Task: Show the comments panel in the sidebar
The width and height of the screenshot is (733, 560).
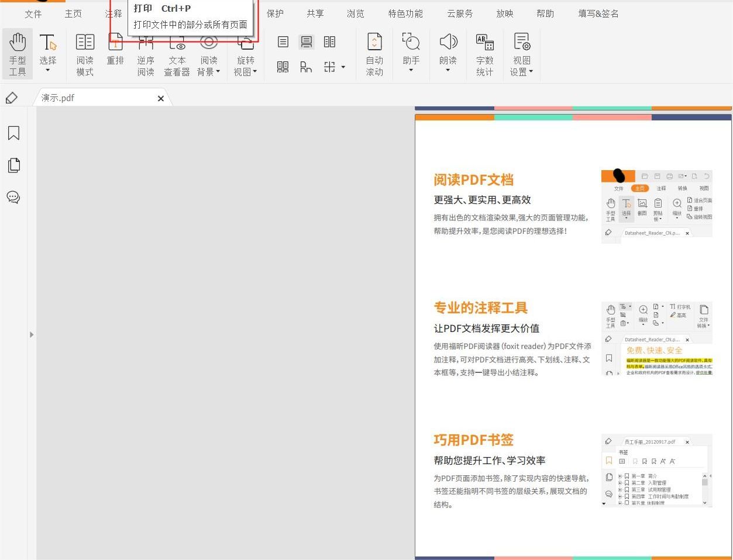Action: [x=13, y=197]
